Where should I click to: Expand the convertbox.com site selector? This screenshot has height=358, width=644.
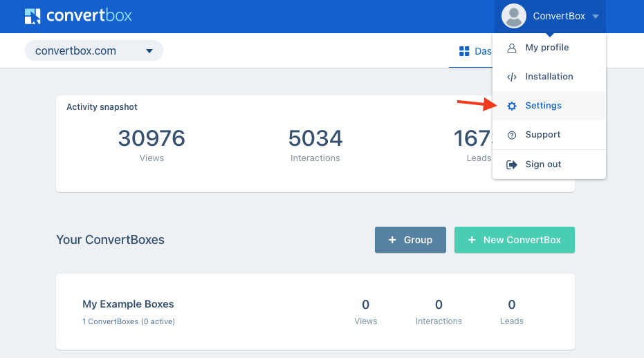94,50
